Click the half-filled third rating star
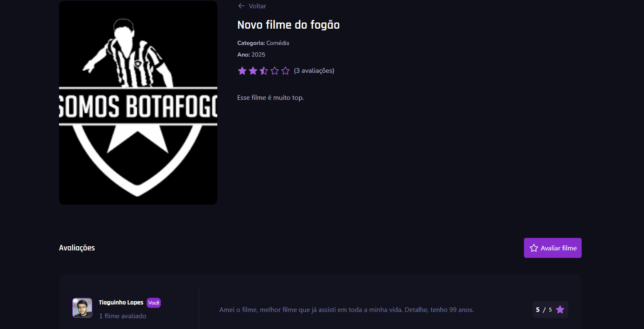Viewport: 644px width, 329px height. tap(264, 71)
